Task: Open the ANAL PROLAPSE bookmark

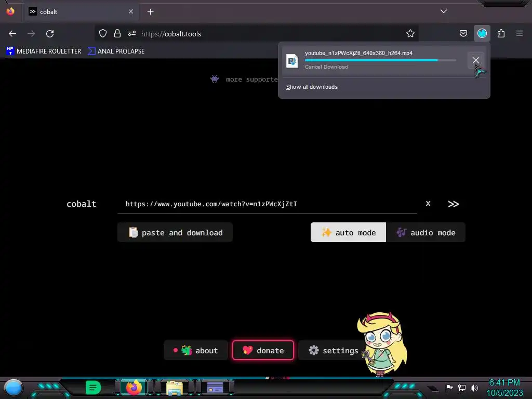Action: pos(116,51)
